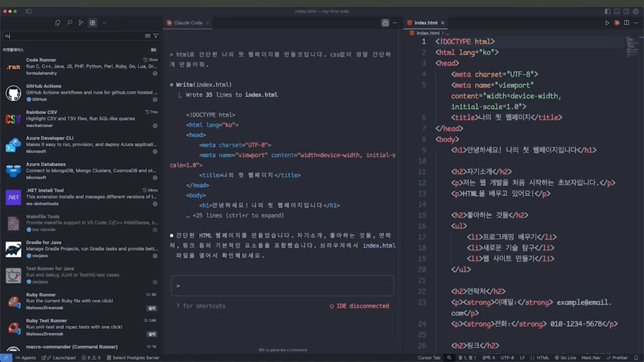Screen dimensions: 644x362
Task: Close the Claude Code tab
Action: (x=207, y=23)
